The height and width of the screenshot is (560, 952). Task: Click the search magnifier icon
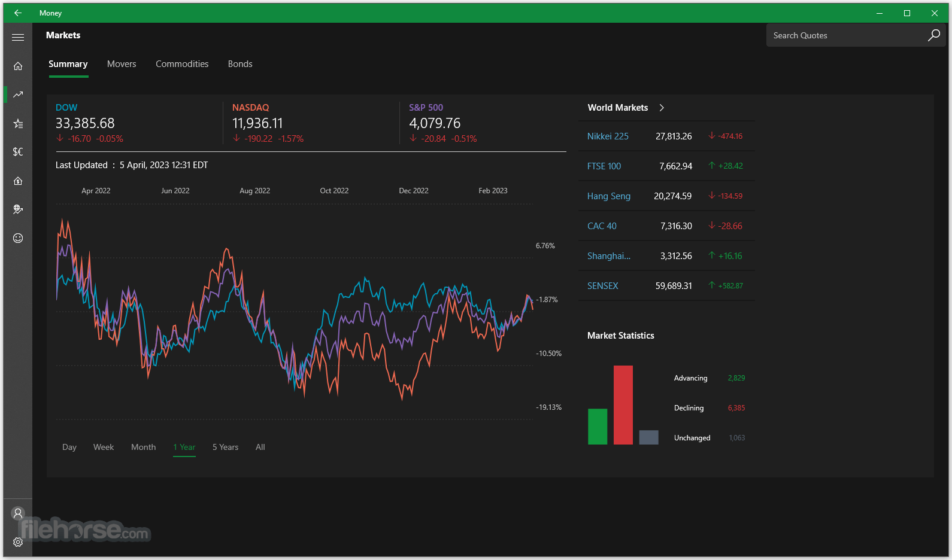point(934,35)
